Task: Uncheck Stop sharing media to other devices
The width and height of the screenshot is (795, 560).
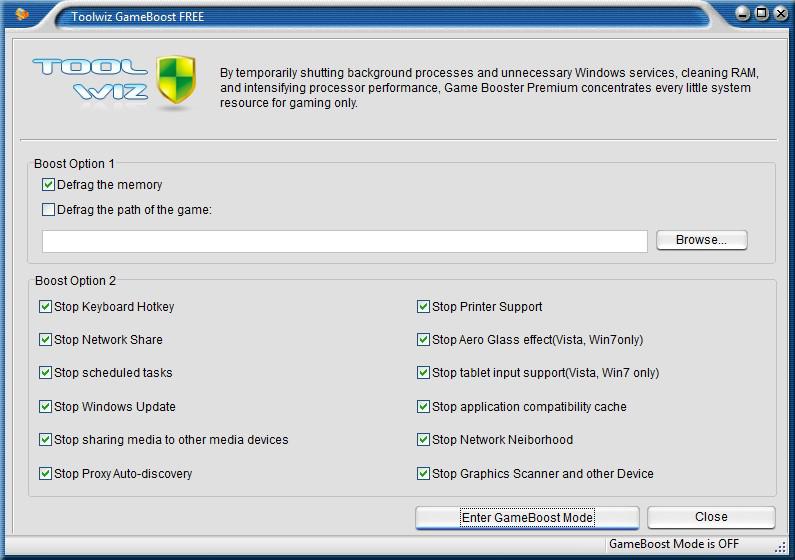Action: 45,440
